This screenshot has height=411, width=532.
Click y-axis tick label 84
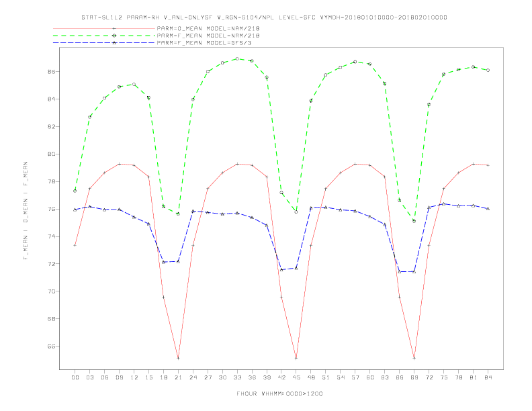(x=51, y=99)
